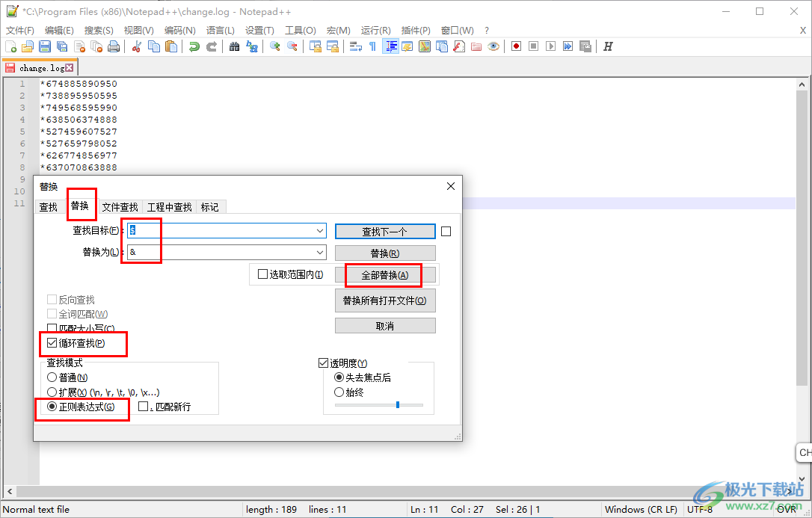The height and width of the screenshot is (518, 812).
Task: Open folder as workspace toolbar icon
Action: coord(476,46)
